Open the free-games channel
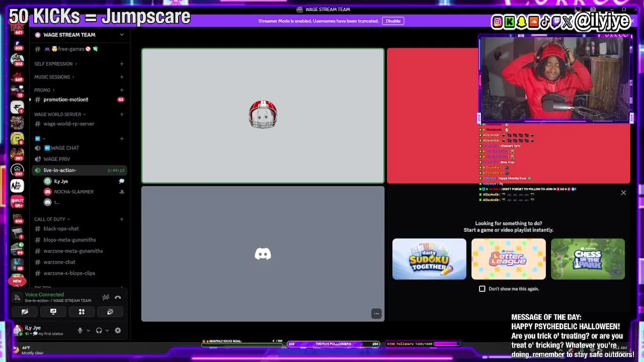Image resolution: width=644 pixels, height=362 pixels. pyautogui.click(x=79, y=49)
